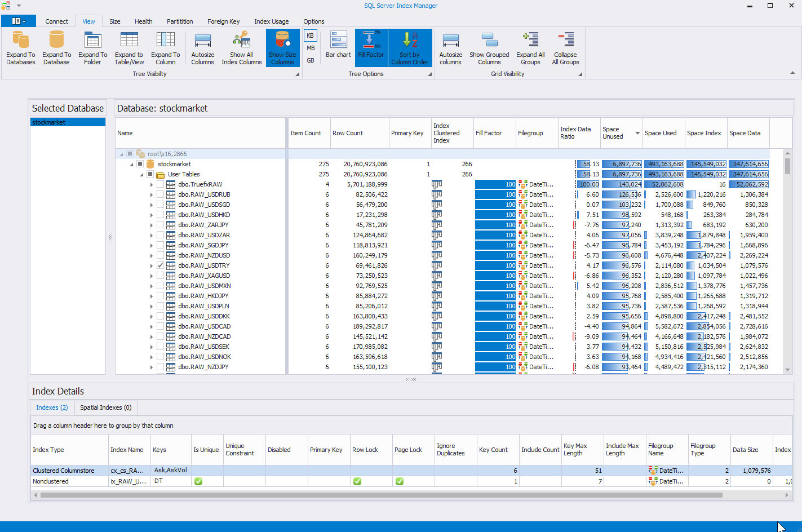Toggle the User Tables checkbox
802x532 pixels.
(x=150, y=174)
